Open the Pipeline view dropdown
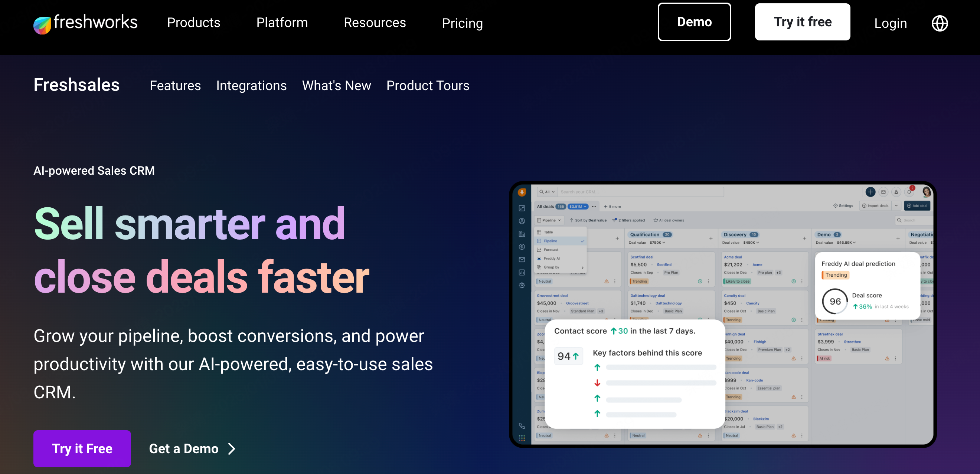This screenshot has width=980, height=474. (x=549, y=220)
